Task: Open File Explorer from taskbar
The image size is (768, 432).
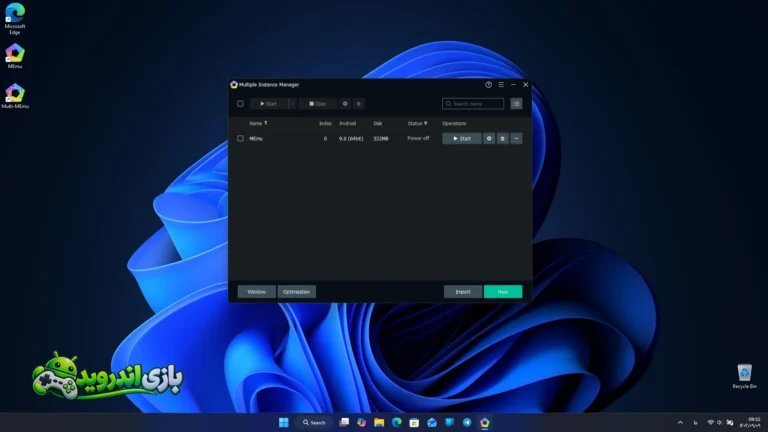Action: [379, 422]
